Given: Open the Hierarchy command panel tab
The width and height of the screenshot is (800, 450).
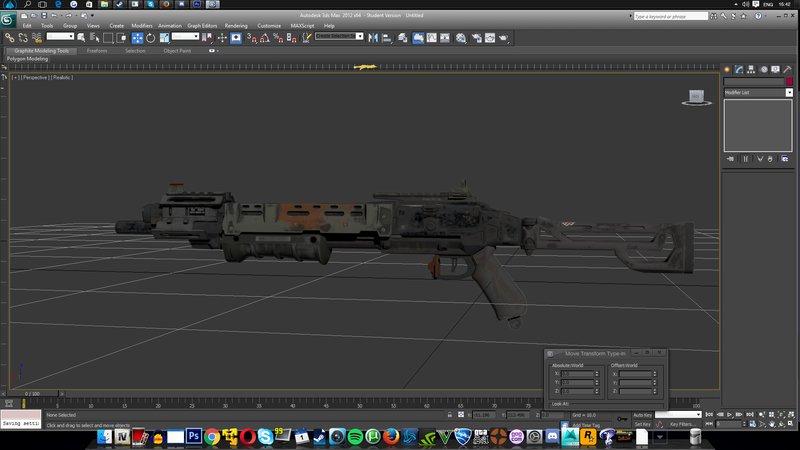Looking at the screenshot, I should (x=751, y=69).
